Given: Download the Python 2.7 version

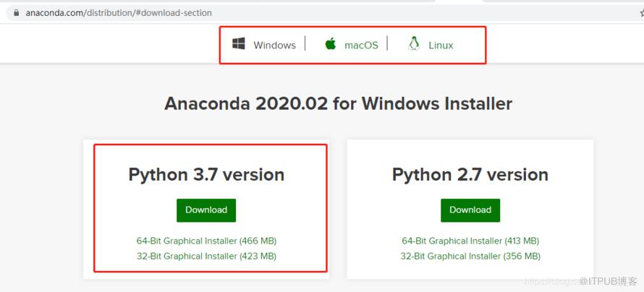Looking at the screenshot, I should pyautogui.click(x=470, y=210).
